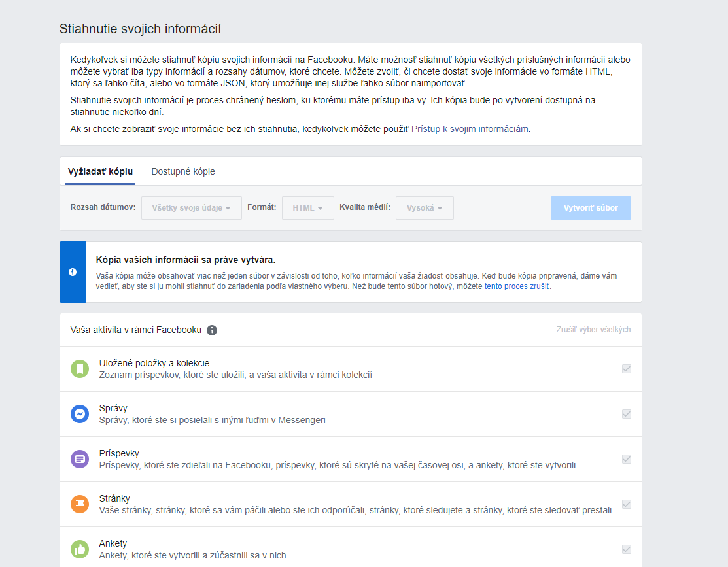Click Zrušiť výber všetkých link
The width and height of the screenshot is (728, 567).
[x=593, y=330]
